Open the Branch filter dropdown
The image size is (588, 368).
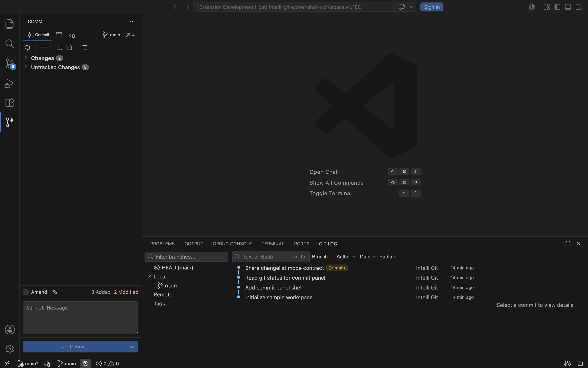[x=322, y=257]
